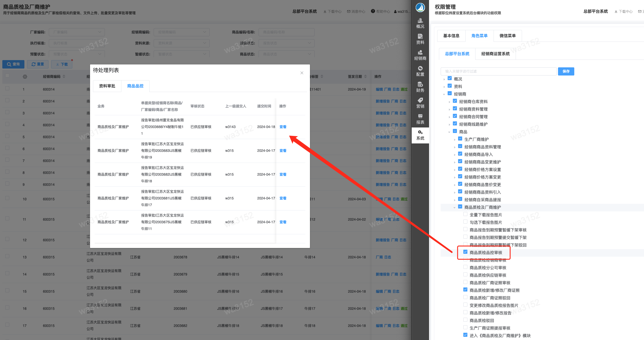Open the 资料 sidebar icon

pyautogui.click(x=420, y=39)
